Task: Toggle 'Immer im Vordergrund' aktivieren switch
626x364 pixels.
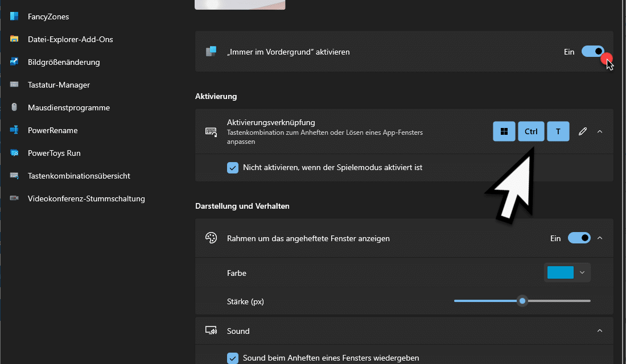Action: [592, 52]
